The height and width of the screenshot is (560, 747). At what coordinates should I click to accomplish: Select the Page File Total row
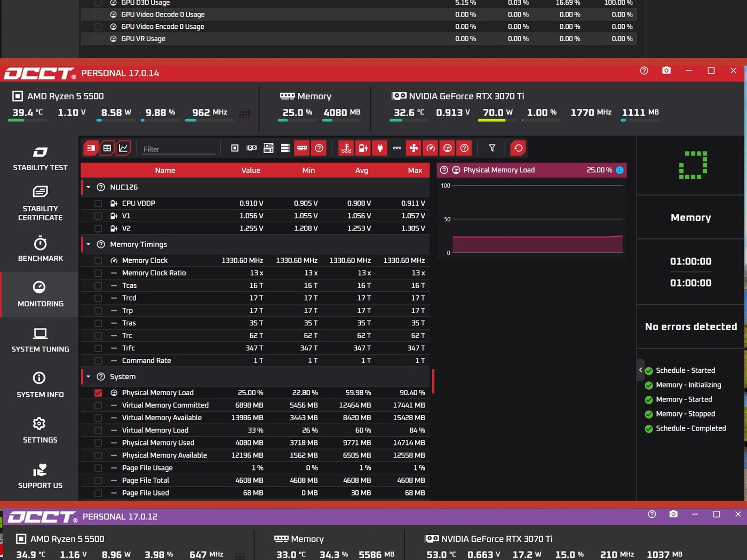pyautogui.click(x=255, y=481)
